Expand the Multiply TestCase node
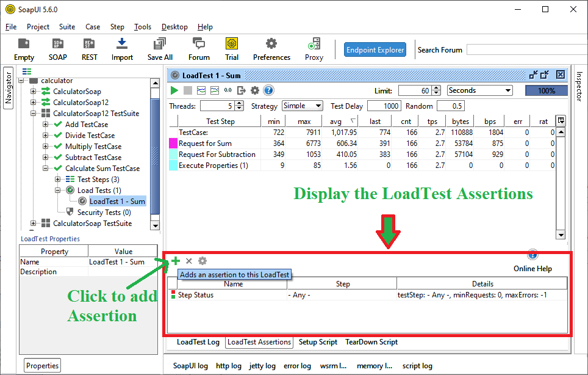Image resolution: width=588 pixels, height=375 pixels. click(x=45, y=146)
